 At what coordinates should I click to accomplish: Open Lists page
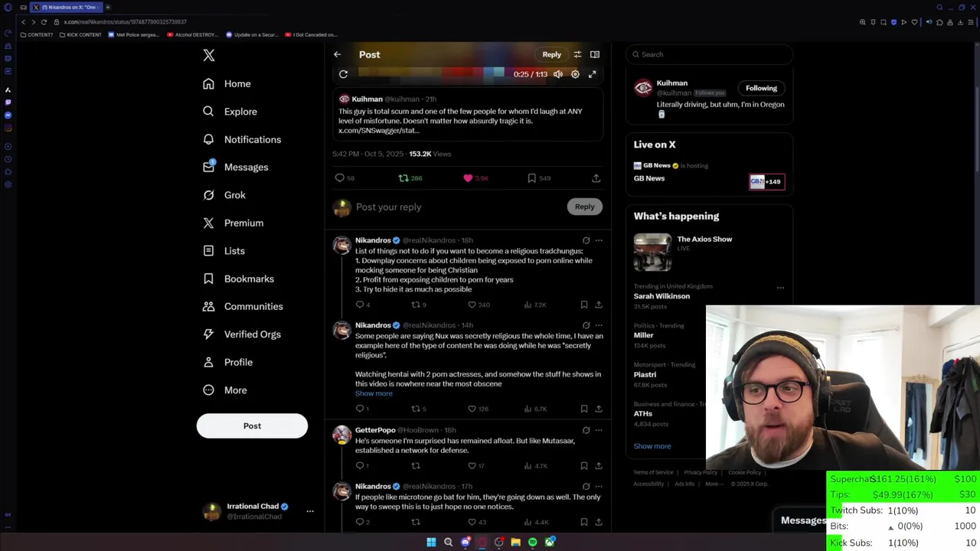coord(224,251)
